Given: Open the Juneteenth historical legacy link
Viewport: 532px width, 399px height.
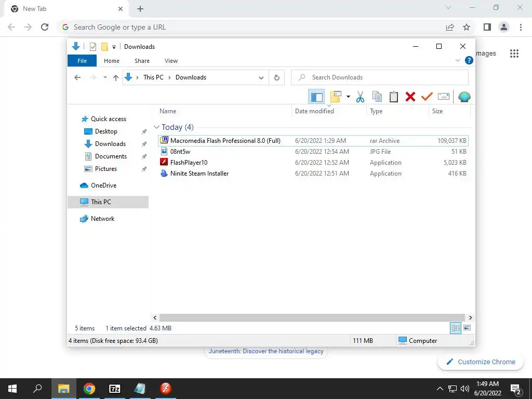Looking at the screenshot, I should 266,351.
